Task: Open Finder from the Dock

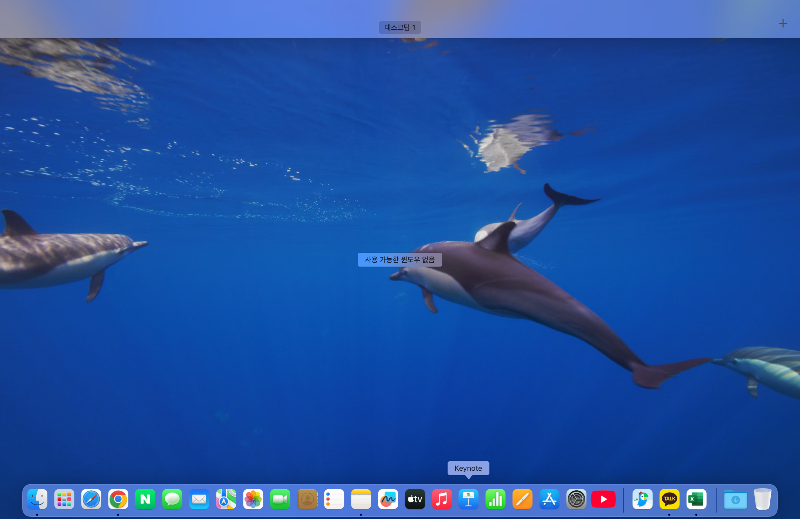Action: coord(37,499)
